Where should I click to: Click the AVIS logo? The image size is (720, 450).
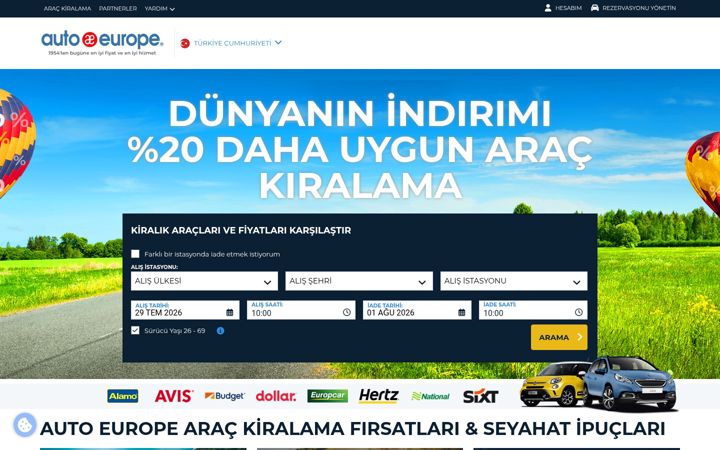[174, 396]
